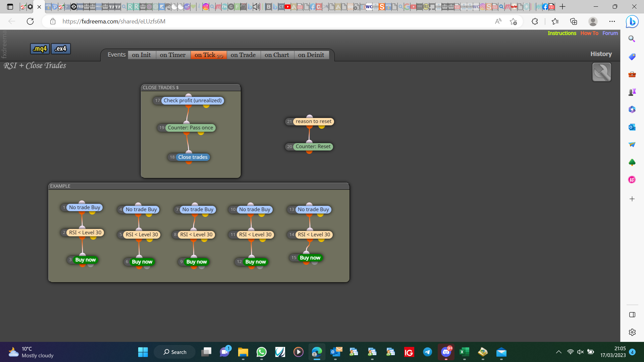
Task: Open Bing chat icon in sidebar
Action: [x=632, y=22]
